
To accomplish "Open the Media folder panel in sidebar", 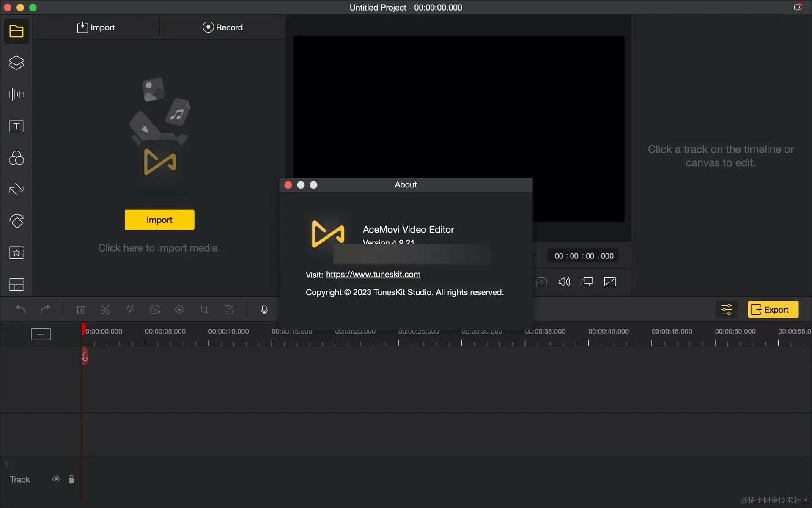I will pyautogui.click(x=16, y=31).
